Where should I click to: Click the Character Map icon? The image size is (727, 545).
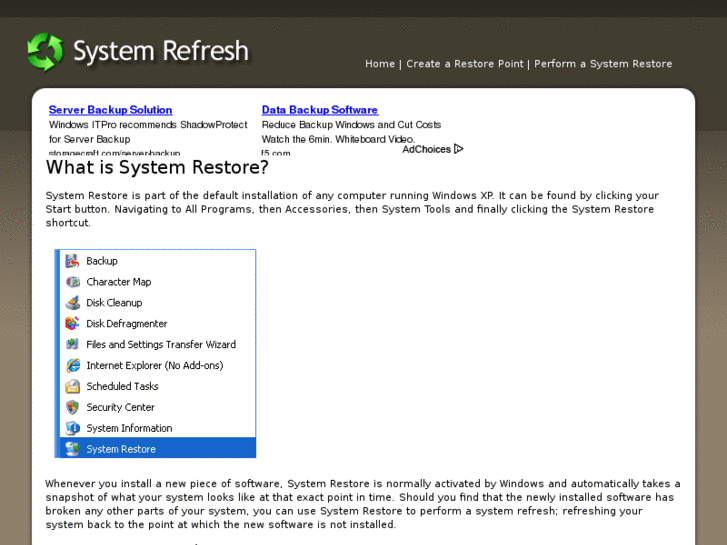[72, 282]
